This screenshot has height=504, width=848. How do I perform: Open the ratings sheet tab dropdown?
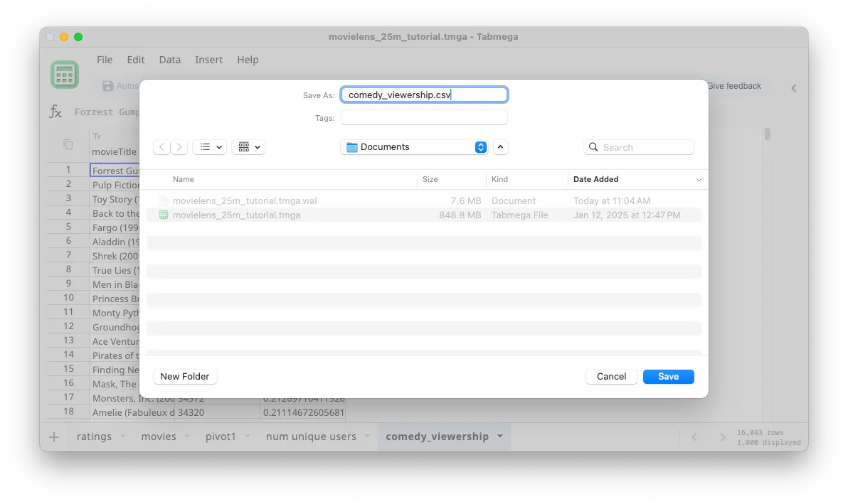[122, 437]
